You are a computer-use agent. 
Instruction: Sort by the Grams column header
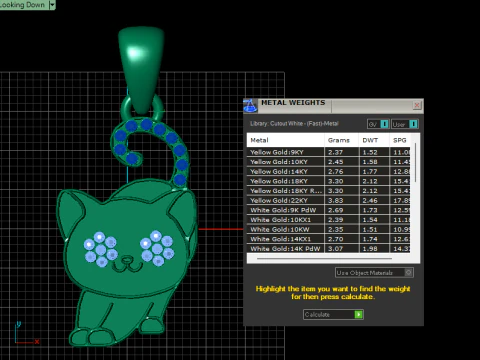point(342,140)
